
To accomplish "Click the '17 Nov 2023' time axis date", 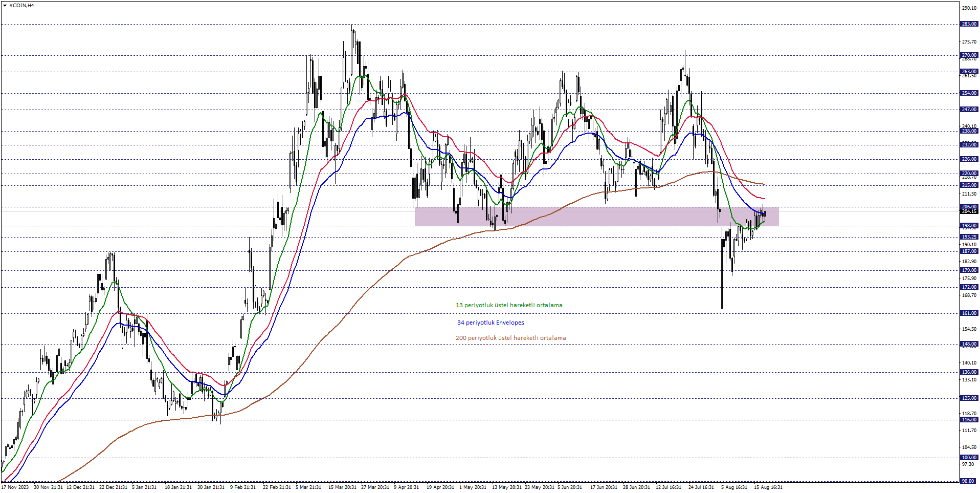I will 15,487.
